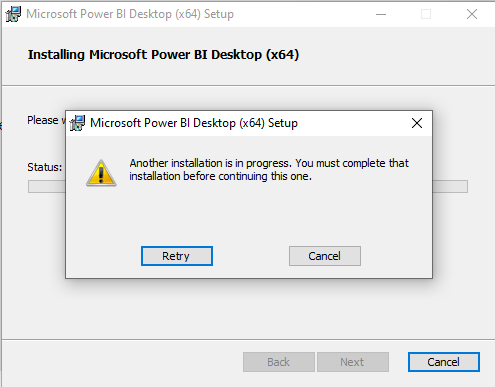Close the warning dialog with its X
Screen dimensions: 495x387
click(x=417, y=123)
